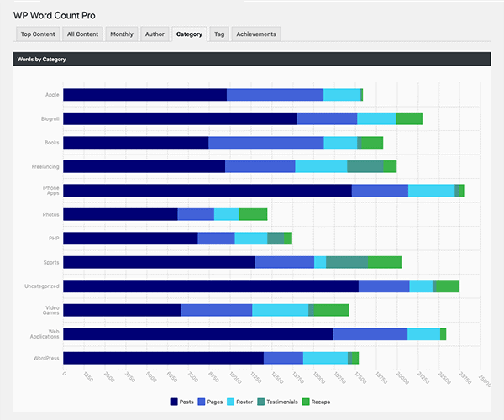This screenshot has width=504, height=420.
Task: Click the WordPress category label
Action: [46, 358]
